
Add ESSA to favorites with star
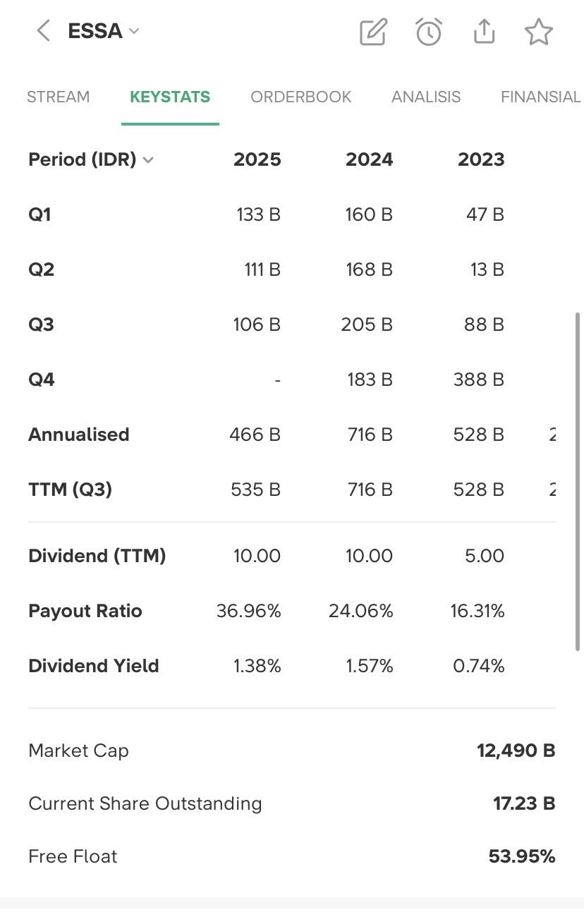pyautogui.click(x=539, y=32)
